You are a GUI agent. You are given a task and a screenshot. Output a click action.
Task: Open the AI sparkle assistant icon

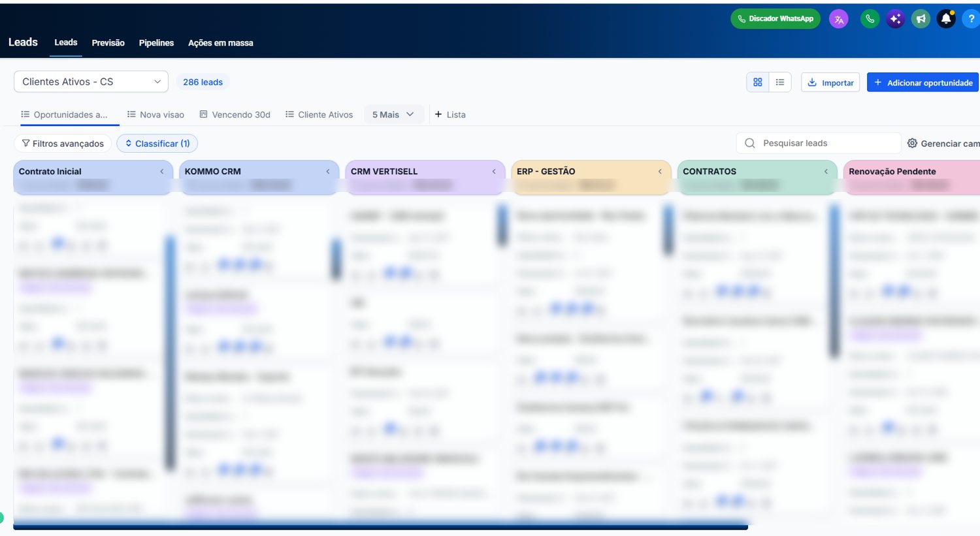tap(895, 19)
